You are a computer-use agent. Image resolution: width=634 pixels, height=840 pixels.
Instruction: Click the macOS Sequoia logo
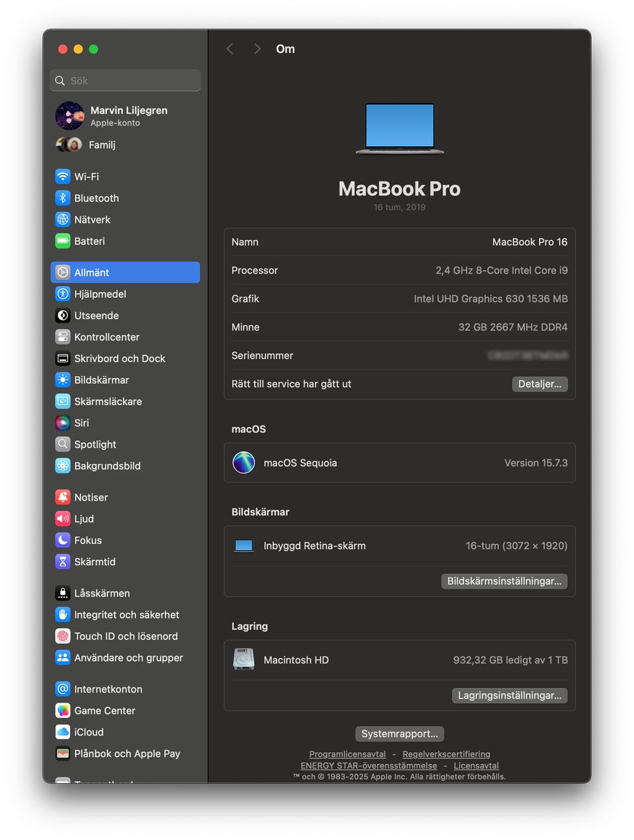pyautogui.click(x=244, y=463)
